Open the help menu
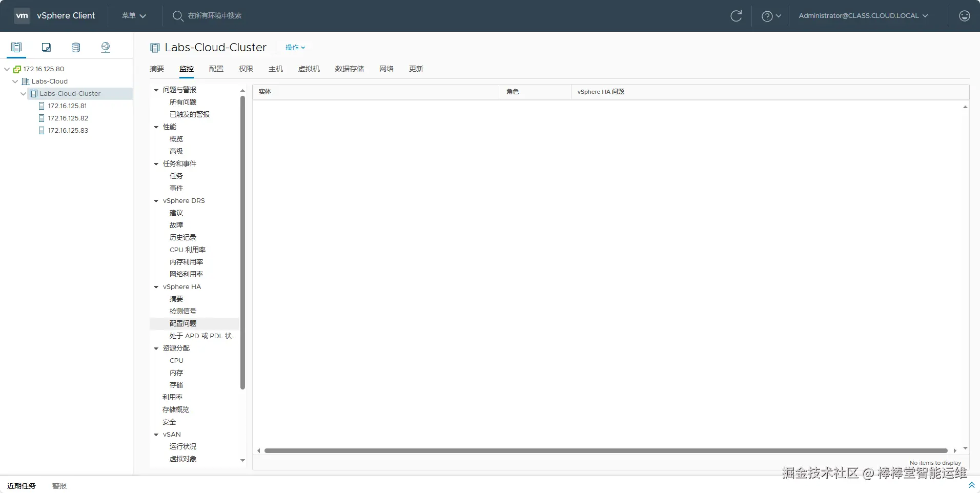 pyautogui.click(x=771, y=16)
